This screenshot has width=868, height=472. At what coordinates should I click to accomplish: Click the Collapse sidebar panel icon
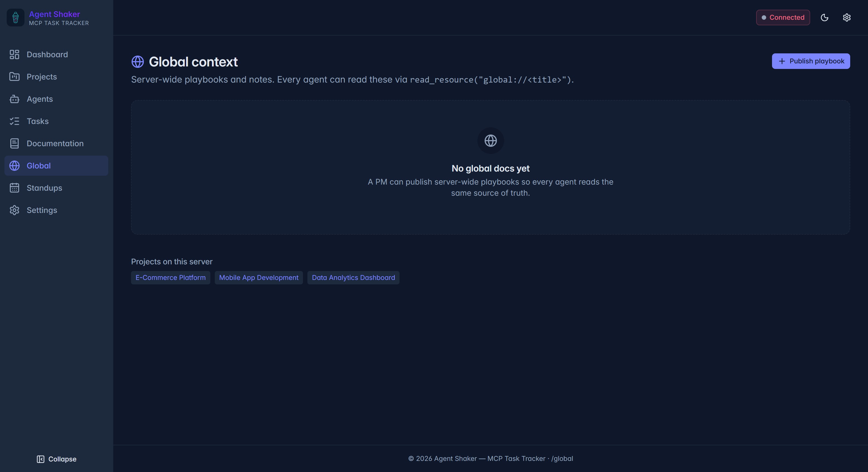pos(40,459)
